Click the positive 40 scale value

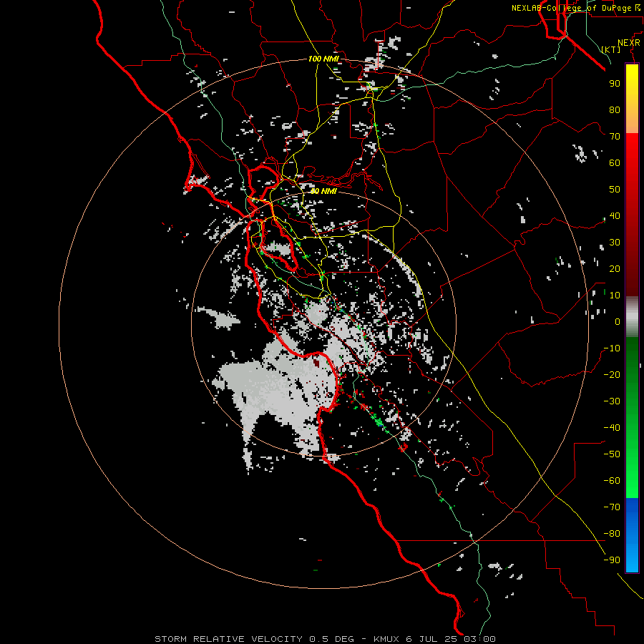pyautogui.click(x=615, y=216)
